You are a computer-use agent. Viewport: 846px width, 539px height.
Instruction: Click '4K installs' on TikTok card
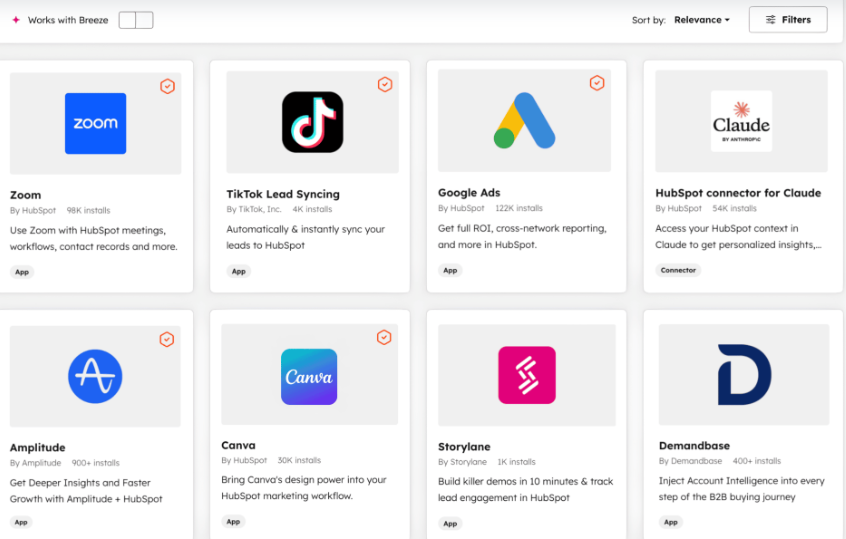coord(312,209)
